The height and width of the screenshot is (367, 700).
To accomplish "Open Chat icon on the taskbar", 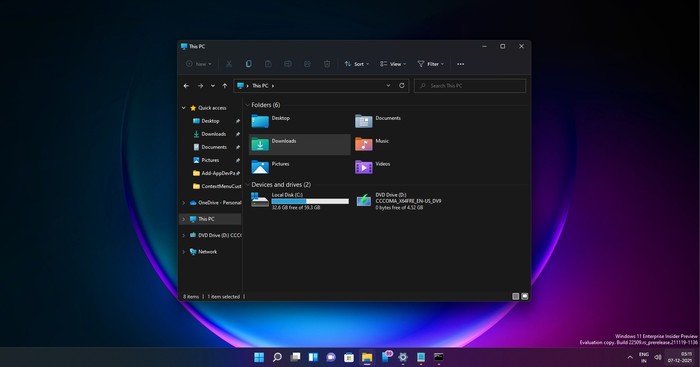I will pyautogui.click(x=331, y=357).
